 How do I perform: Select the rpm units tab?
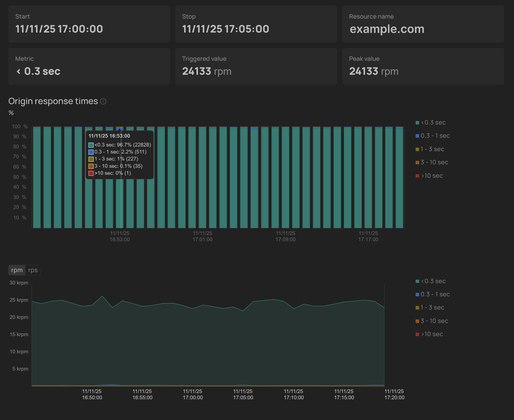click(x=17, y=270)
